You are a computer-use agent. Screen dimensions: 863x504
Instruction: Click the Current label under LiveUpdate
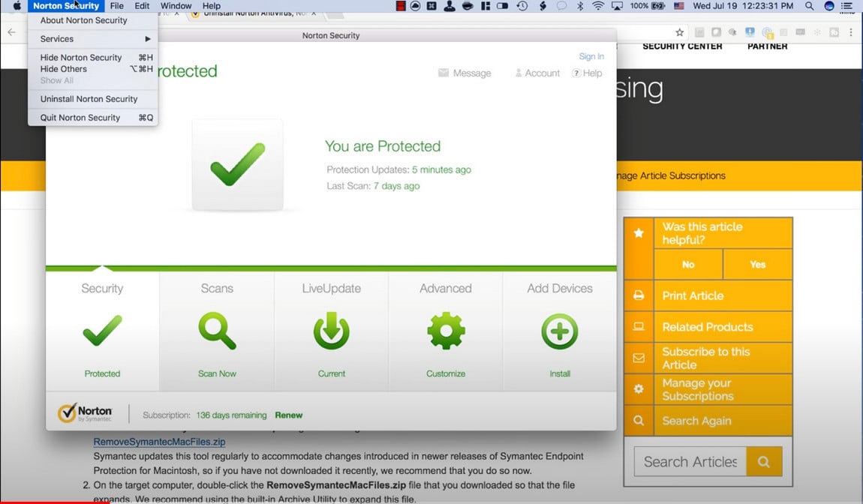tap(332, 373)
